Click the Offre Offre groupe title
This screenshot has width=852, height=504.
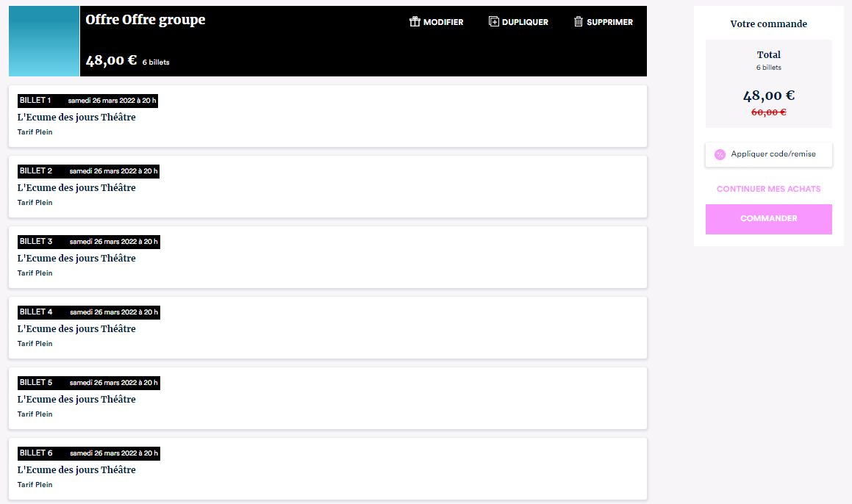pyautogui.click(x=146, y=20)
